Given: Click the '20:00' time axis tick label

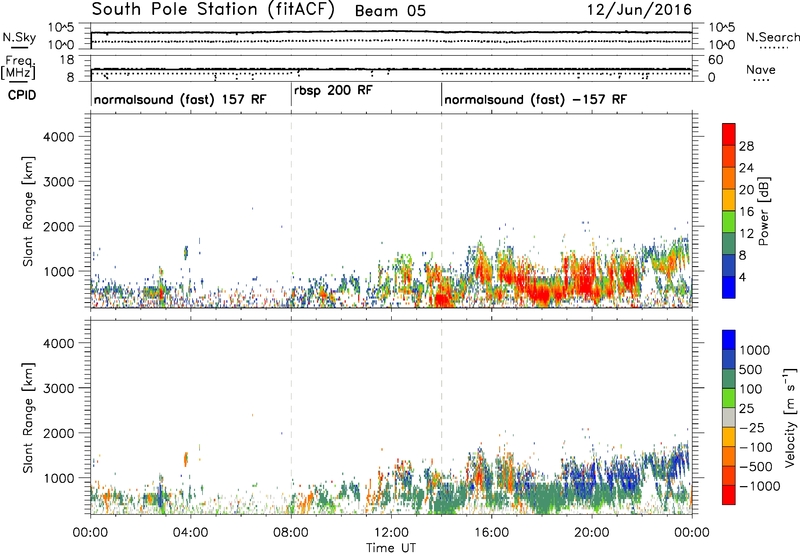Looking at the screenshot, I should point(592,533).
